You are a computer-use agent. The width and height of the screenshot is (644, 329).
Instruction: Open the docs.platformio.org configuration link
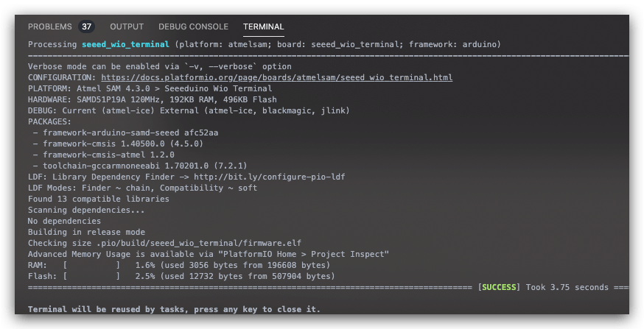click(x=277, y=77)
